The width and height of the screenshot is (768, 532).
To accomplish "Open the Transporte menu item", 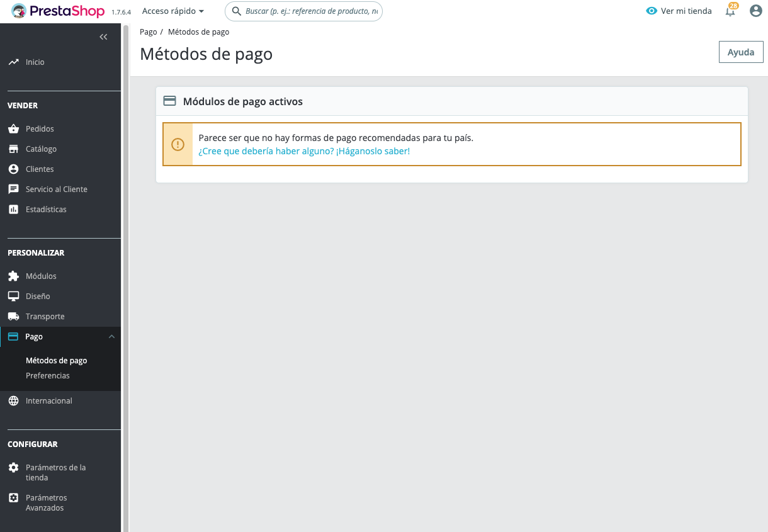I will [x=45, y=317].
